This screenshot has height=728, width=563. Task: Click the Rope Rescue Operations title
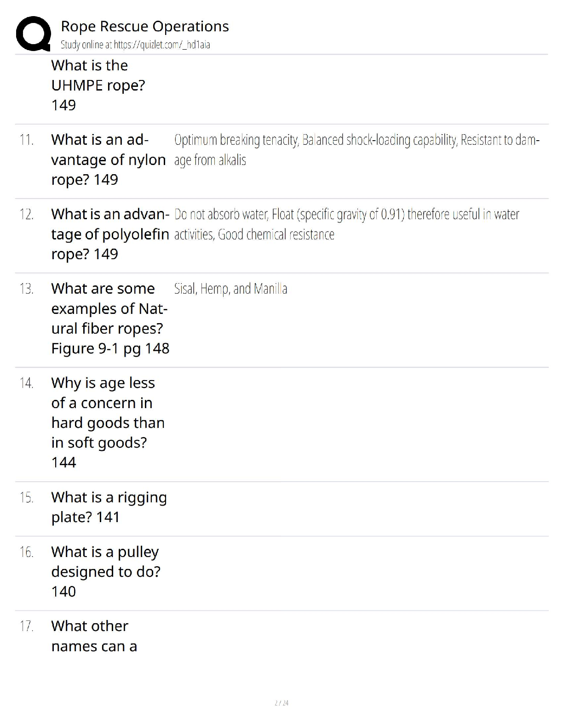145,26
